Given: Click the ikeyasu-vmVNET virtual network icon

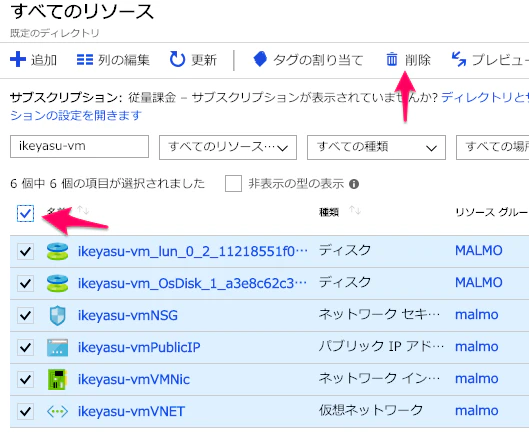Looking at the screenshot, I should [x=57, y=412].
